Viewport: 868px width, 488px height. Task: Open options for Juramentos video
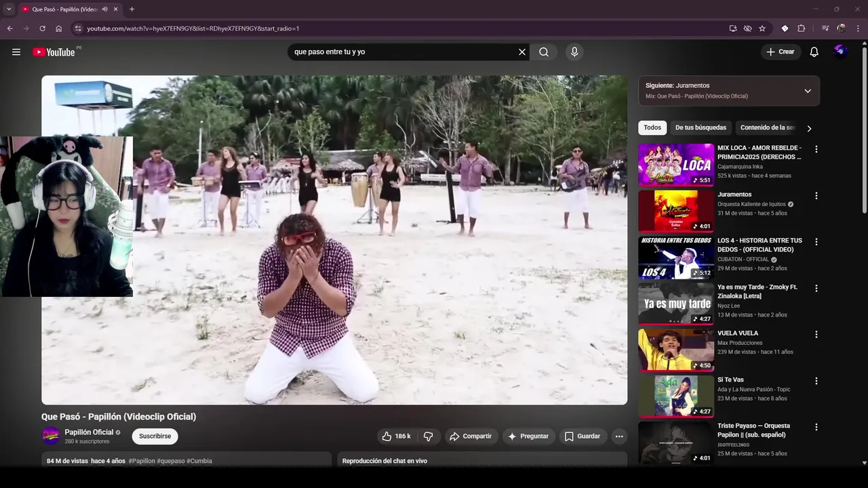click(x=816, y=196)
